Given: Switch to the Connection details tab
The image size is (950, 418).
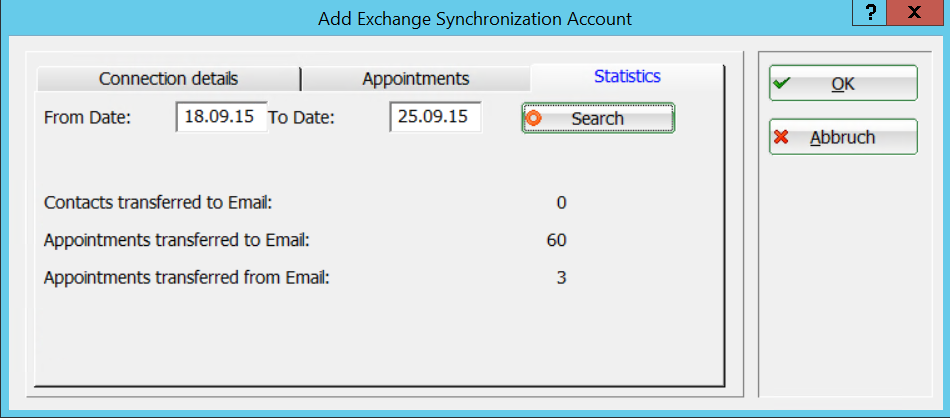Looking at the screenshot, I should tap(168, 79).
